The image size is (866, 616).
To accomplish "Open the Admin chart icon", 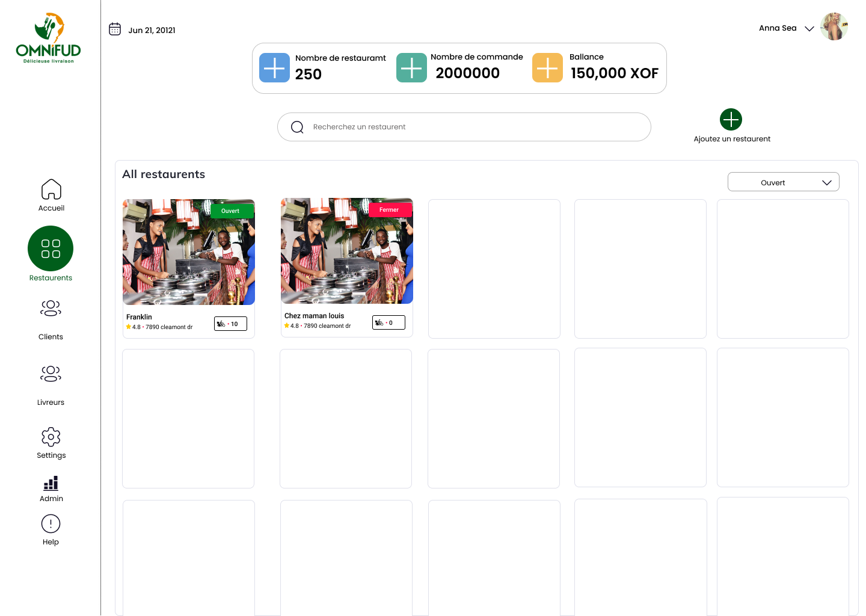I will click(51, 483).
